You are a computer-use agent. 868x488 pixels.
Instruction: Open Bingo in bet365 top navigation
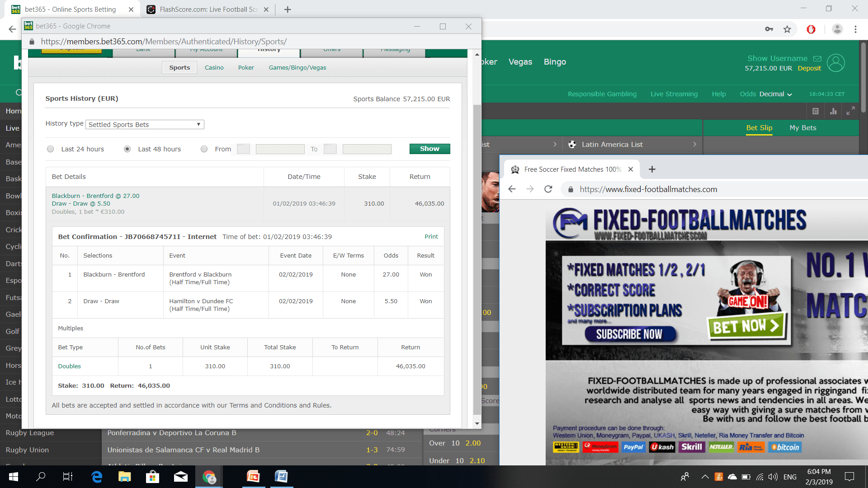coord(555,62)
